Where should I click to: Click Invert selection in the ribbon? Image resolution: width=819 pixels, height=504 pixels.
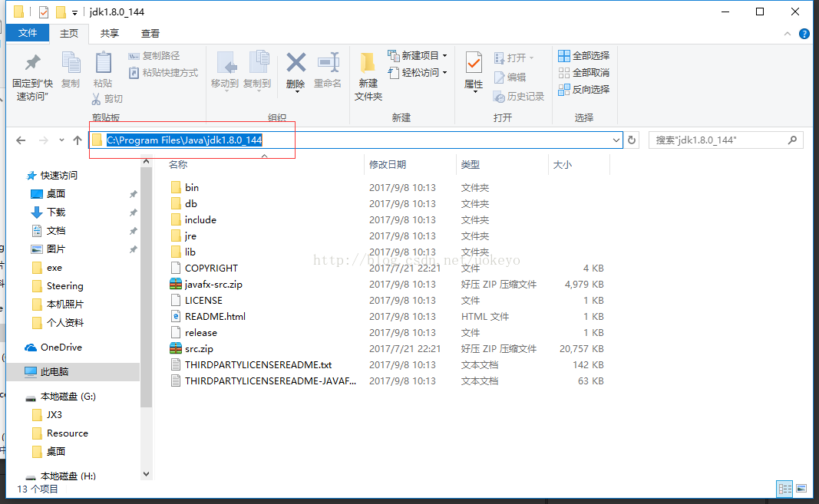pyautogui.click(x=584, y=89)
